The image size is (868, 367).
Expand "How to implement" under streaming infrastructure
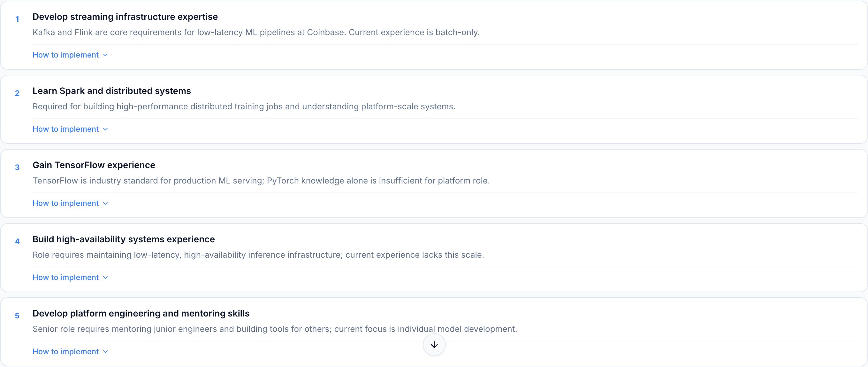point(66,55)
